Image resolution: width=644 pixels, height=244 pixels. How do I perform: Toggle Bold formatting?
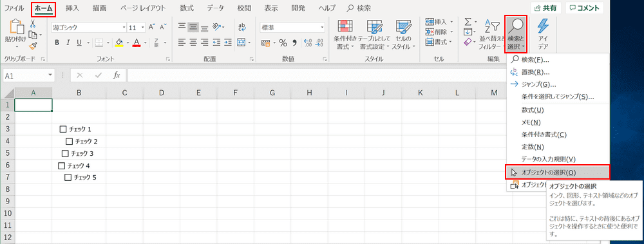click(57, 42)
